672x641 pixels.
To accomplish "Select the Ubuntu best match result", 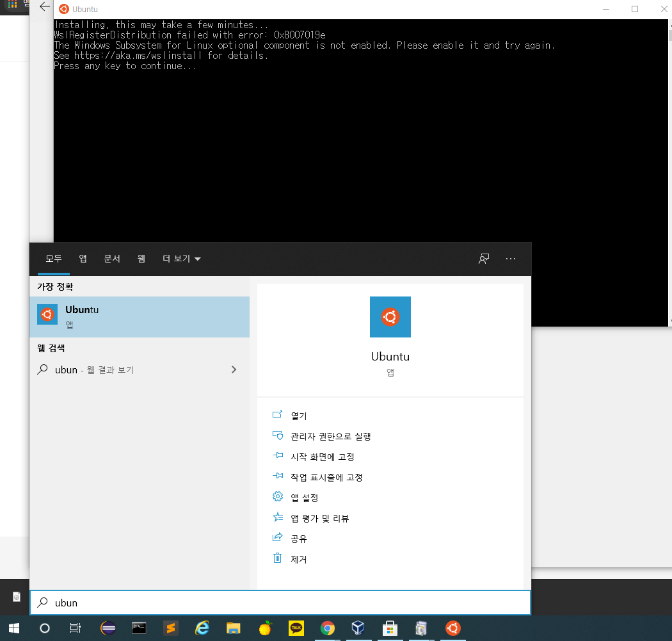I will click(x=140, y=317).
